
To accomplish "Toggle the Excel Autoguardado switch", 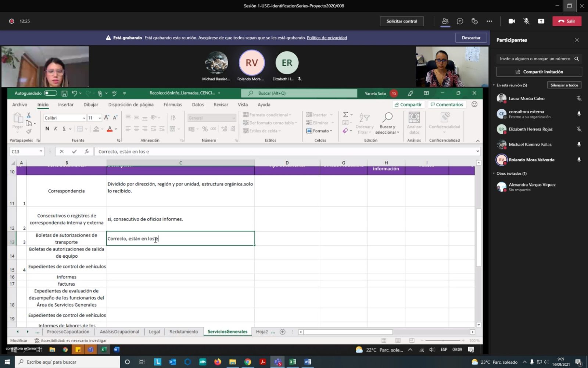I will [50, 93].
